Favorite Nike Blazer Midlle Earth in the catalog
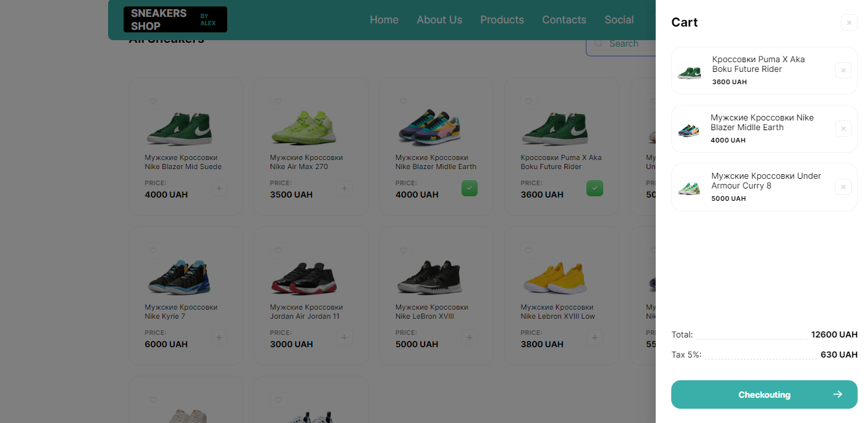The width and height of the screenshot is (868, 423). [x=403, y=102]
